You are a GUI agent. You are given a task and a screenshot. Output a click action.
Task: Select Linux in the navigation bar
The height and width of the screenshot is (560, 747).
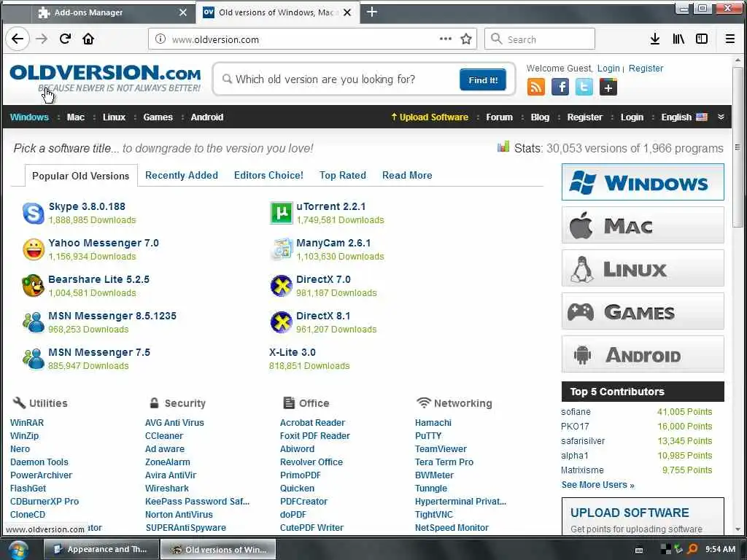coord(114,117)
